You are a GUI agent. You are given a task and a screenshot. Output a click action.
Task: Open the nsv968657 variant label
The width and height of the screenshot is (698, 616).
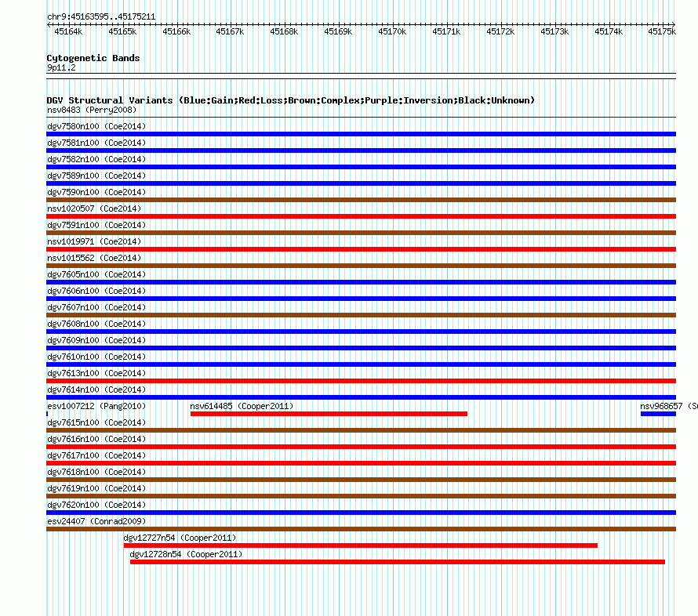tap(669, 406)
